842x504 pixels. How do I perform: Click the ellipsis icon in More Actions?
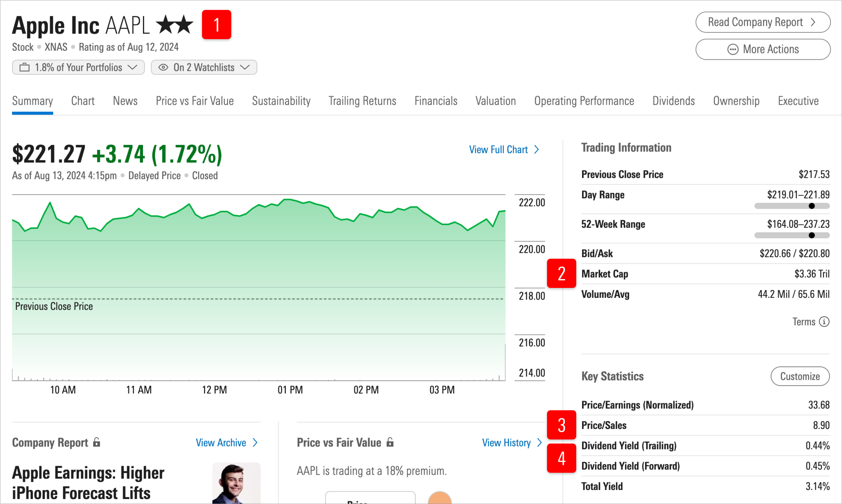733,50
